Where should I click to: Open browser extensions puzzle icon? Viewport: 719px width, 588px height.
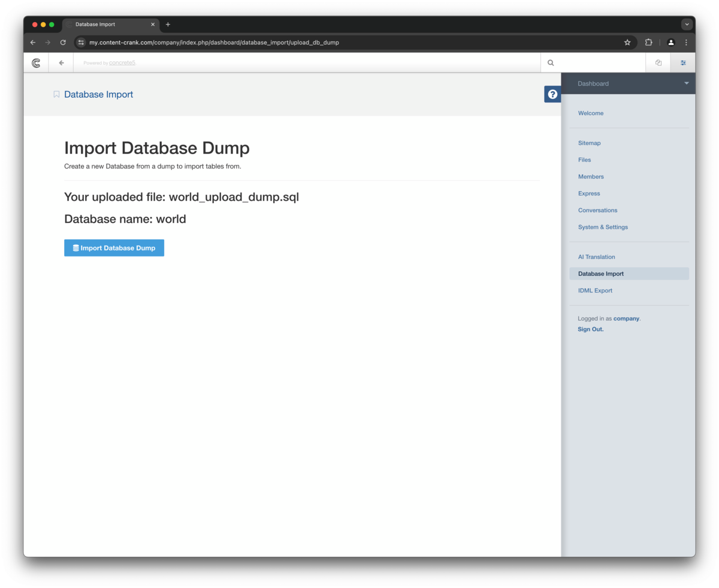pos(649,43)
